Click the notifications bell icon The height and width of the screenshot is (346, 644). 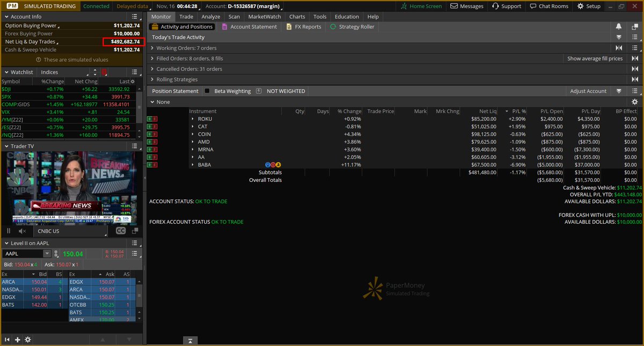point(619,26)
